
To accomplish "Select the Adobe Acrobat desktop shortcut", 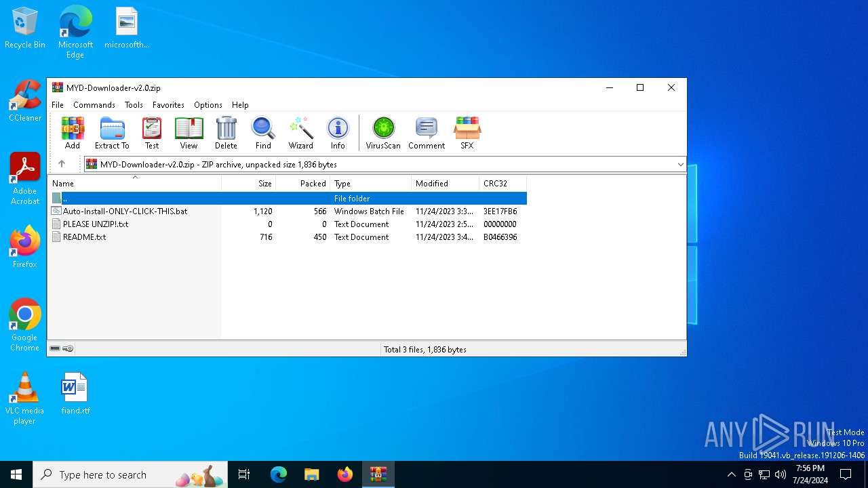I will (x=25, y=178).
